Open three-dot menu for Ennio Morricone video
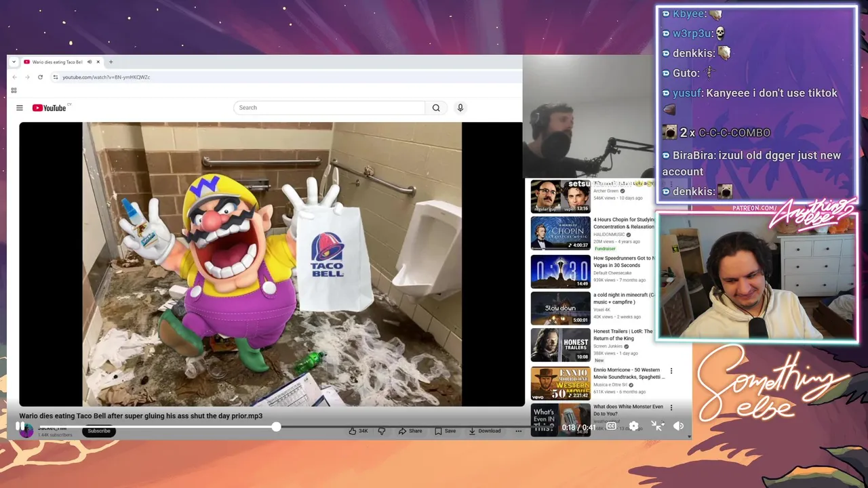 pyautogui.click(x=671, y=371)
